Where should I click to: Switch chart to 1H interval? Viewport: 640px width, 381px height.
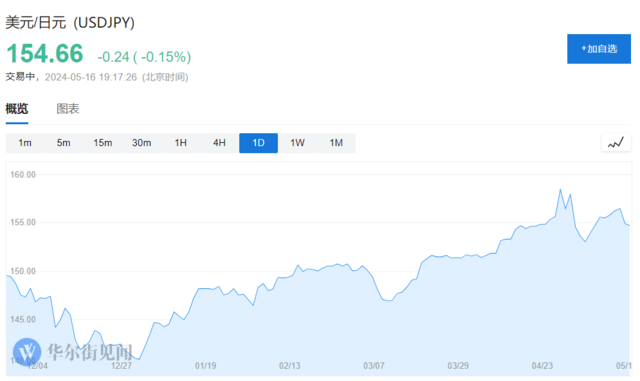click(x=180, y=143)
